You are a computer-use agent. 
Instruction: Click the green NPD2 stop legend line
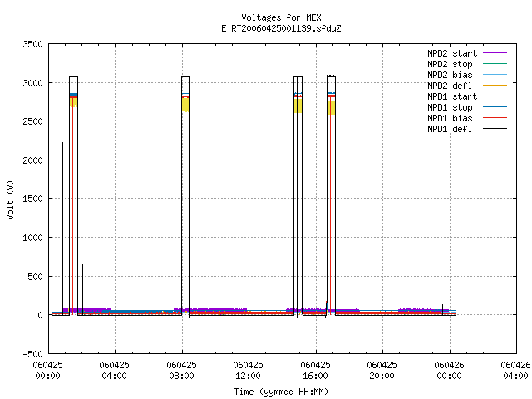point(495,63)
